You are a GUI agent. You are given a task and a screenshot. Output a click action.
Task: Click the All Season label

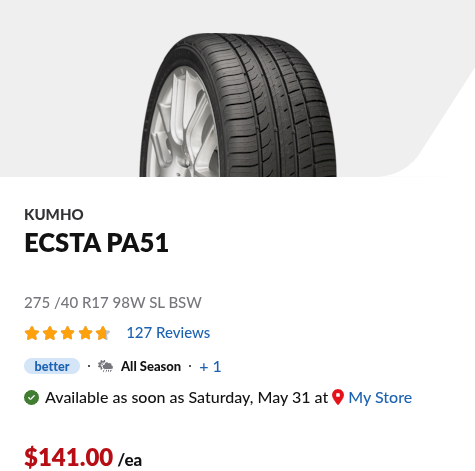tap(151, 366)
